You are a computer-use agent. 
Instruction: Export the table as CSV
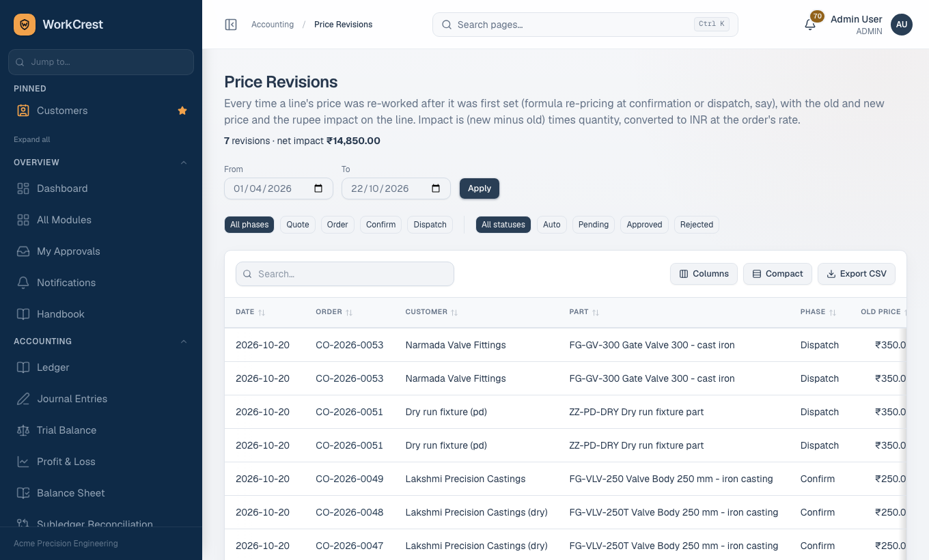857,274
